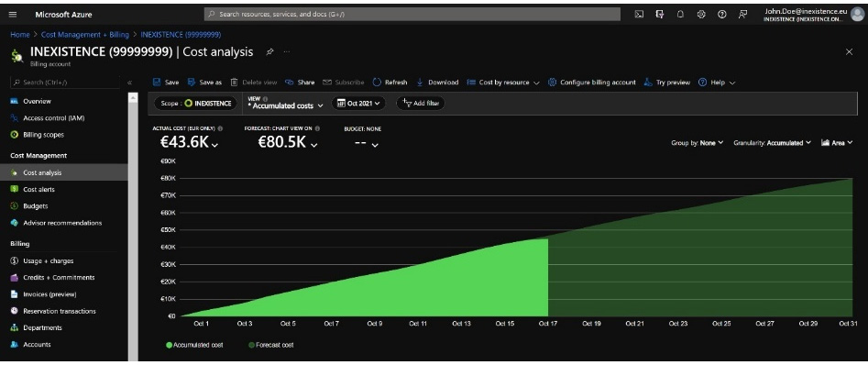Click the top search resources field

[412, 15]
